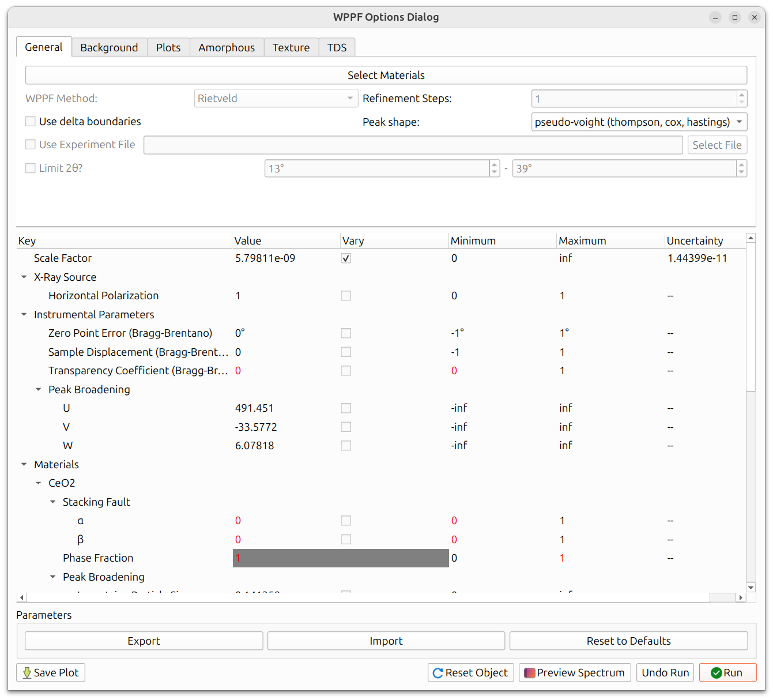This screenshot has width=773, height=700.
Task: Click the 13° minimum 2θ field
Action: (377, 168)
